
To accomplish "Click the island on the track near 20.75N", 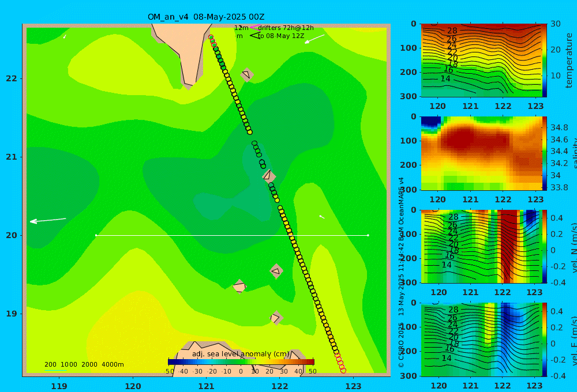I will 268,175.
